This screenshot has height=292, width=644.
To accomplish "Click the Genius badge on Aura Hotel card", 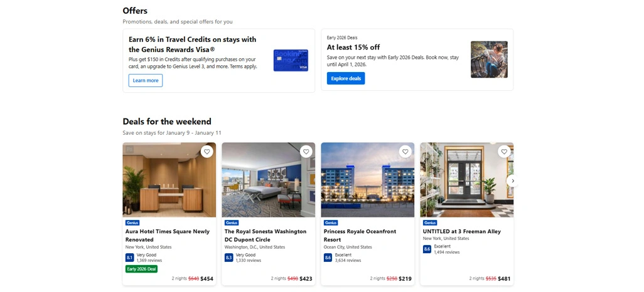I will click(132, 222).
